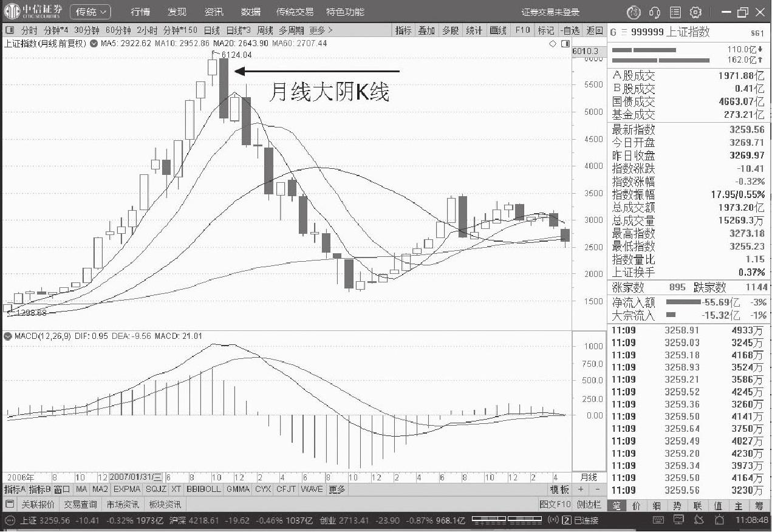
Task: Select the CFJT indicator
Action: click(285, 489)
